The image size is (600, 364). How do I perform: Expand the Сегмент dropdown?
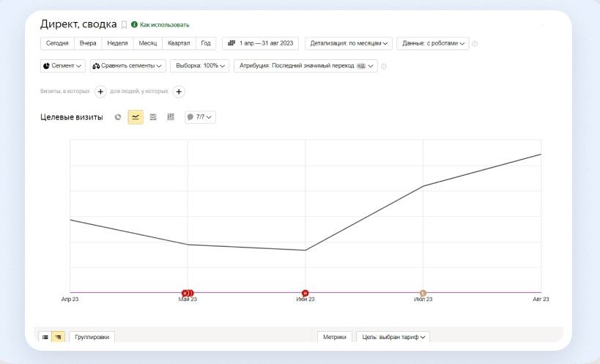[63, 66]
